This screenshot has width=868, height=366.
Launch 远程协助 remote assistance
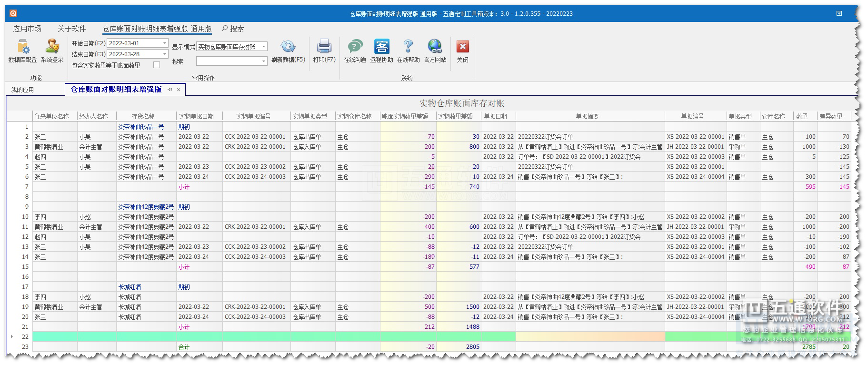[381, 51]
